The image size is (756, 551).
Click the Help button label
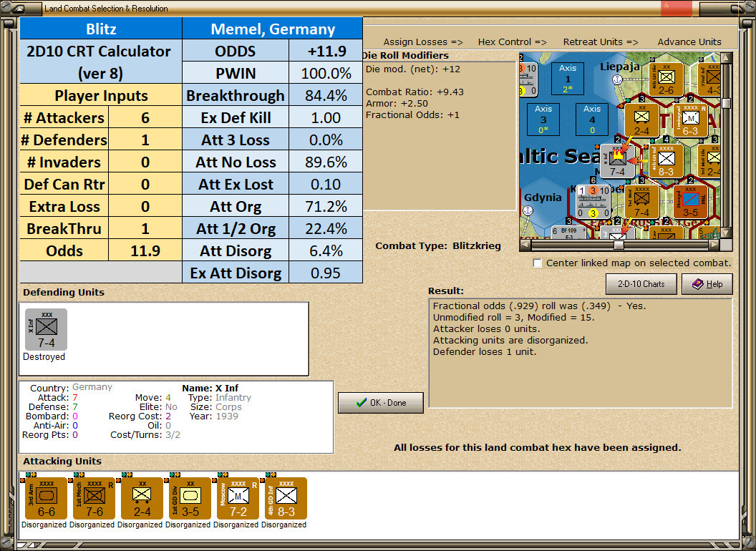(714, 284)
